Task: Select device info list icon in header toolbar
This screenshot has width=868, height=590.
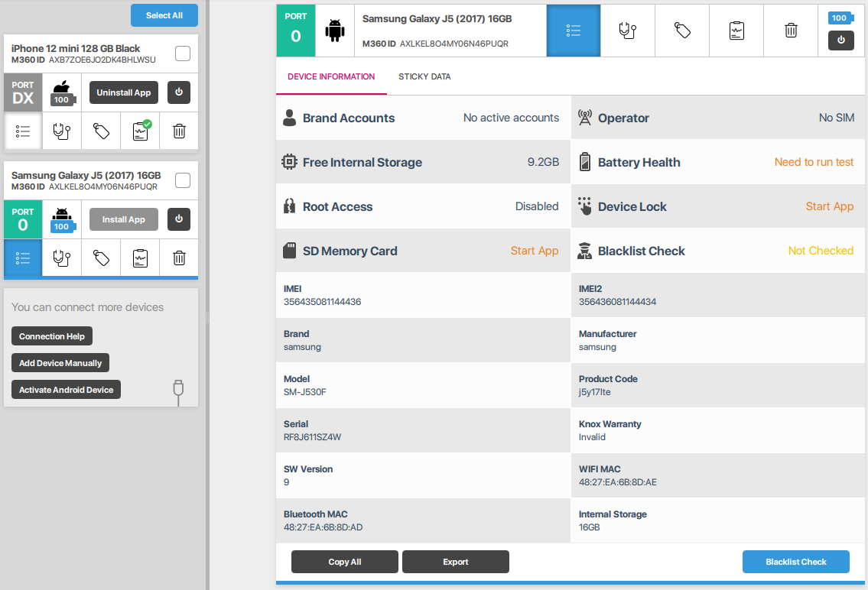Action: [x=574, y=31]
